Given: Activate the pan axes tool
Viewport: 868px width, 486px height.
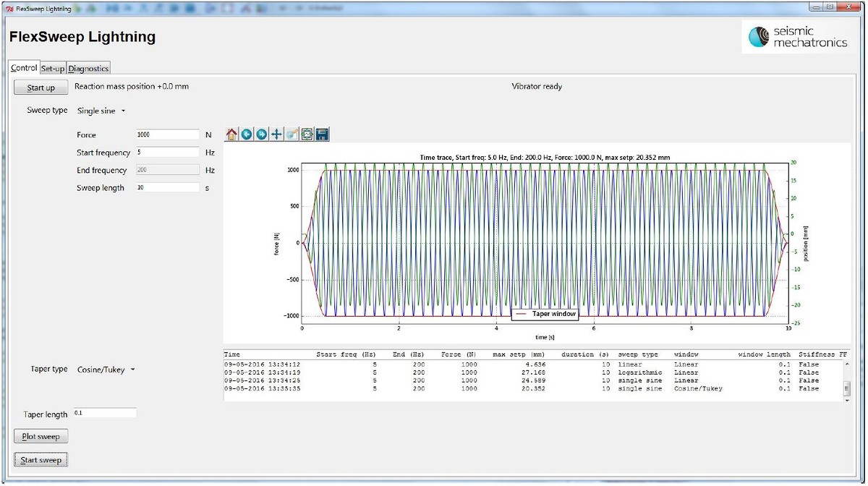Looking at the screenshot, I should click(276, 135).
